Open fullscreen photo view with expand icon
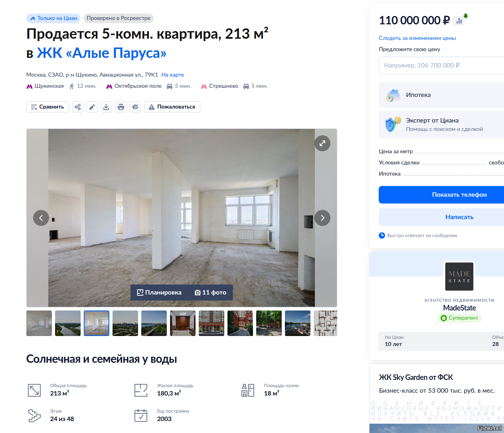Screen dimensions: 504x433 point(322,143)
